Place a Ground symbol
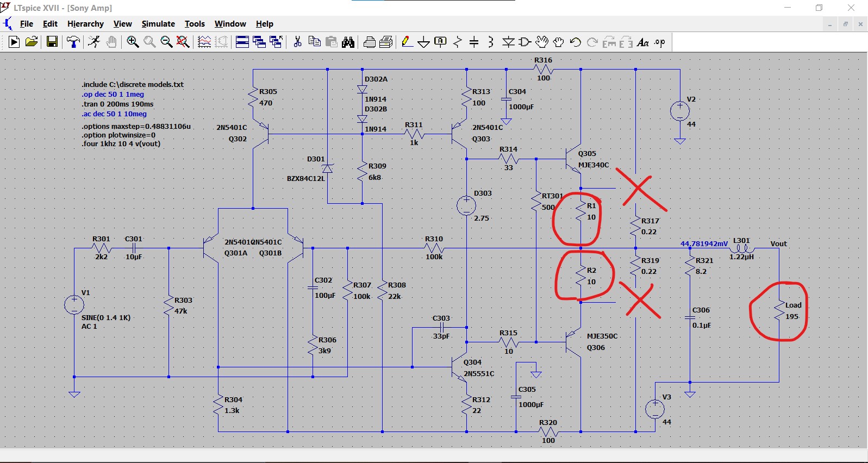 (424, 42)
